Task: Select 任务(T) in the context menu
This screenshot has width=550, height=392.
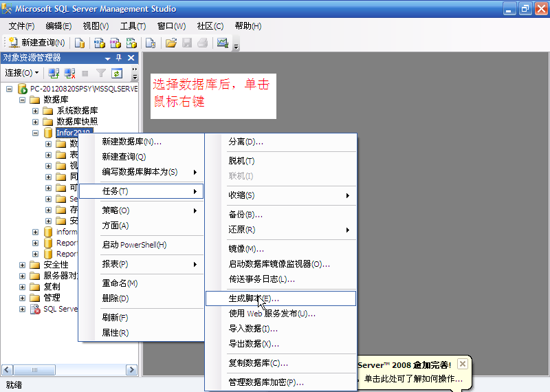Action: tap(142, 191)
